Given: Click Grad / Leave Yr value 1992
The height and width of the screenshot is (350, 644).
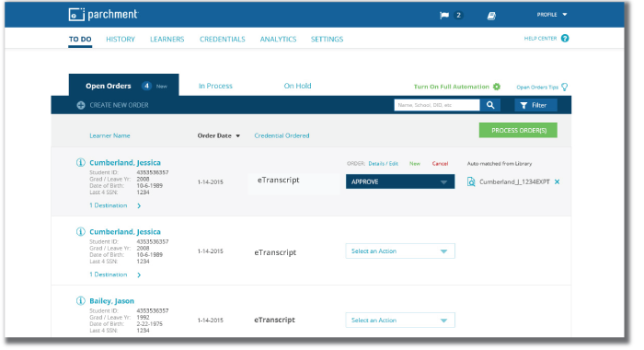Looking at the screenshot, I should pos(143,317).
